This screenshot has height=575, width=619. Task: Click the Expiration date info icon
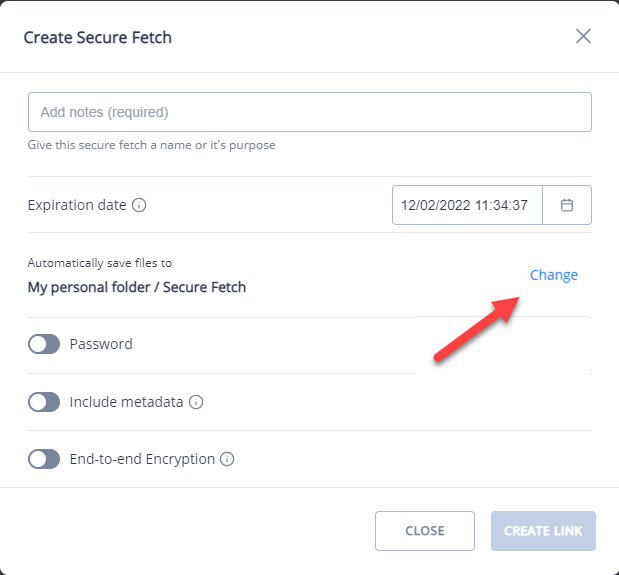point(139,205)
